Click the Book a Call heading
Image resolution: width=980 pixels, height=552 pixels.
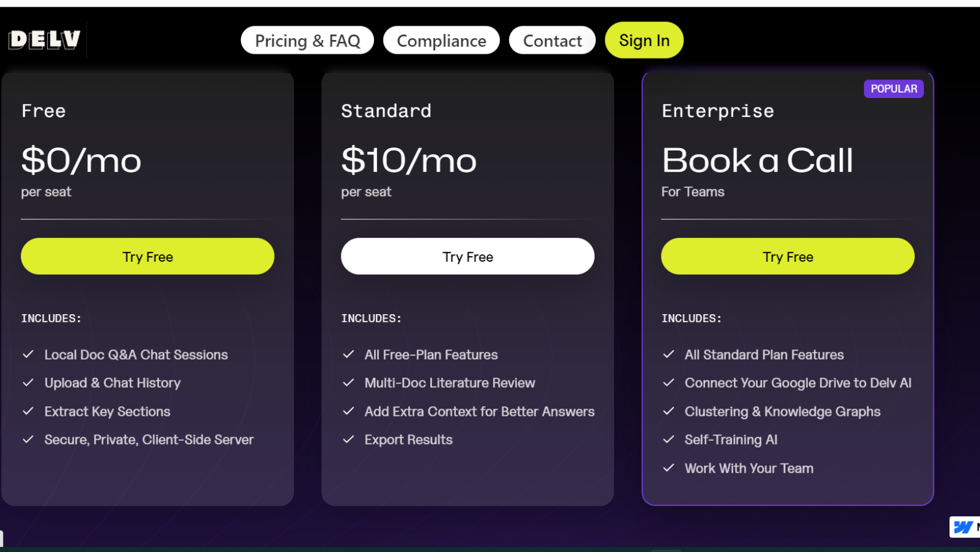[x=757, y=160]
